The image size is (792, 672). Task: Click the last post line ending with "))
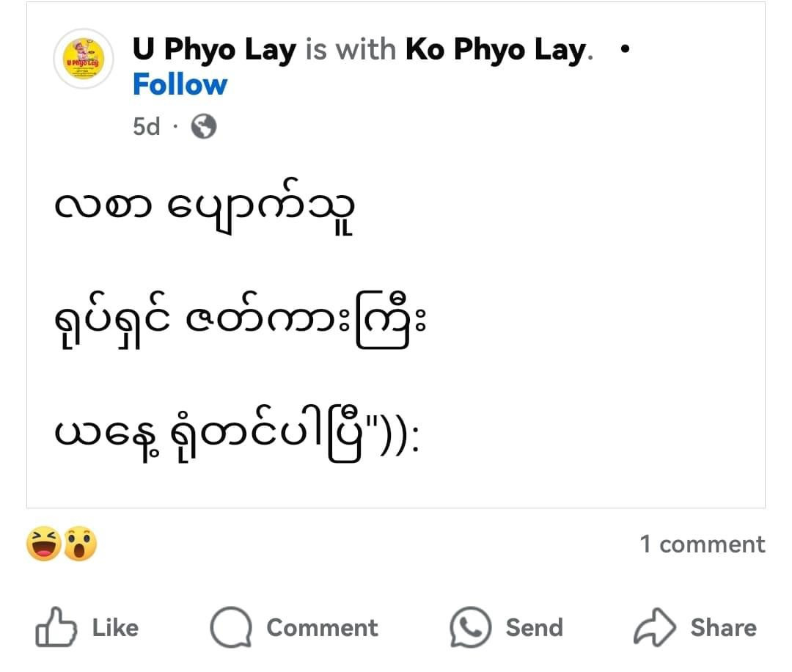coord(238,438)
